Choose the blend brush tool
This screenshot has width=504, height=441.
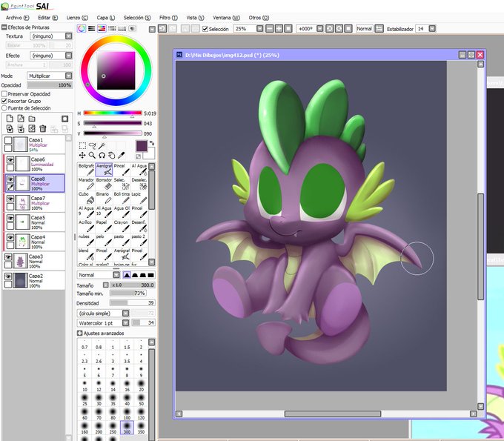pyautogui.click(x=86, y=254)
